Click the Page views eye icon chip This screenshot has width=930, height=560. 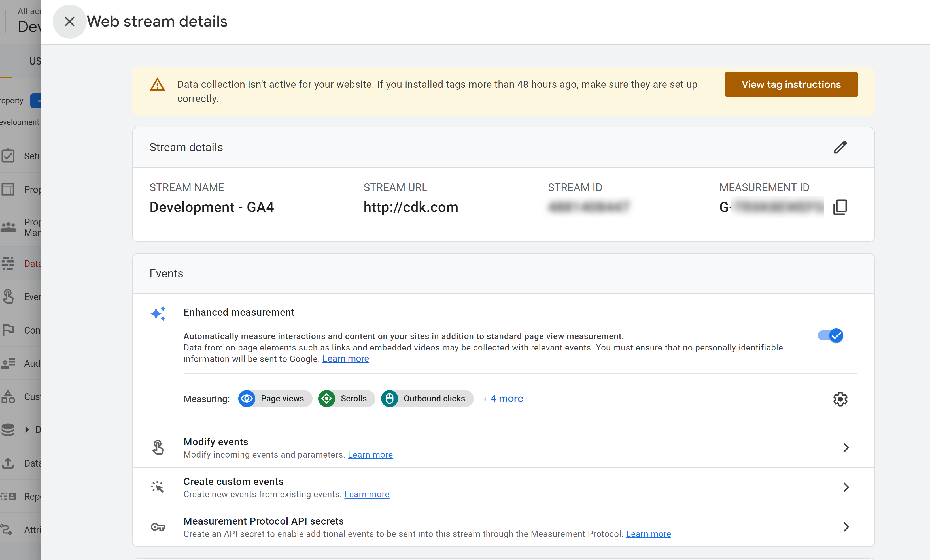tap(247, 399)
